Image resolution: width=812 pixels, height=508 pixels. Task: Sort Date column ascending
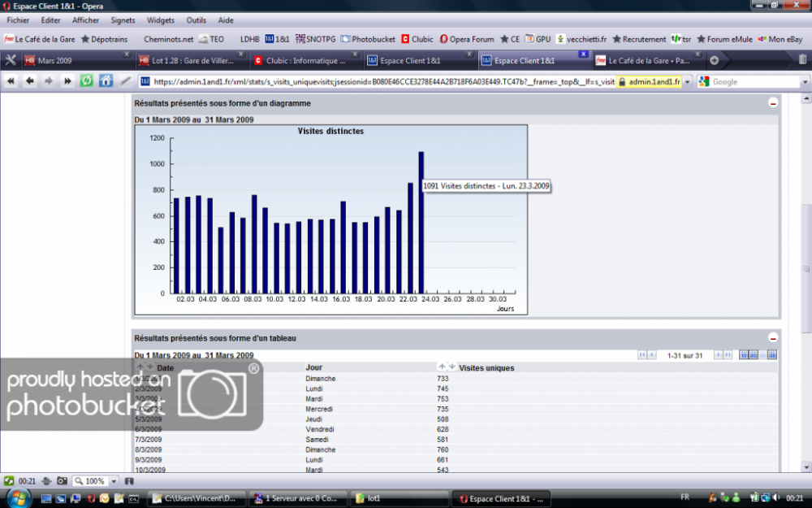pos(140,367)
